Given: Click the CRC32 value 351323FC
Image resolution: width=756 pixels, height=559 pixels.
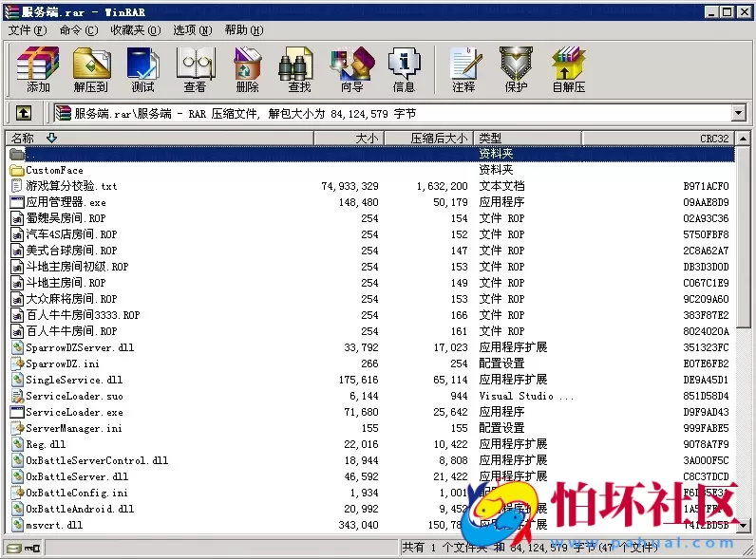Looking at the screenshot, I should [x=706, y=347].
